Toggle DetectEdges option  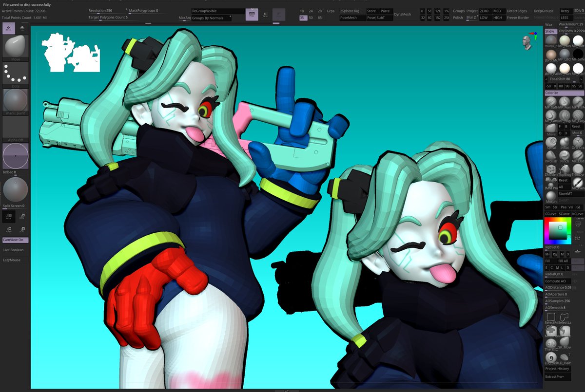[x=517, y=11]
